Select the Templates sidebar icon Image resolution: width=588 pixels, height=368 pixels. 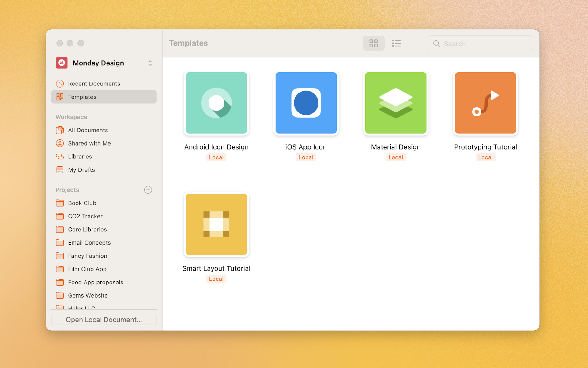pos(60,97)
